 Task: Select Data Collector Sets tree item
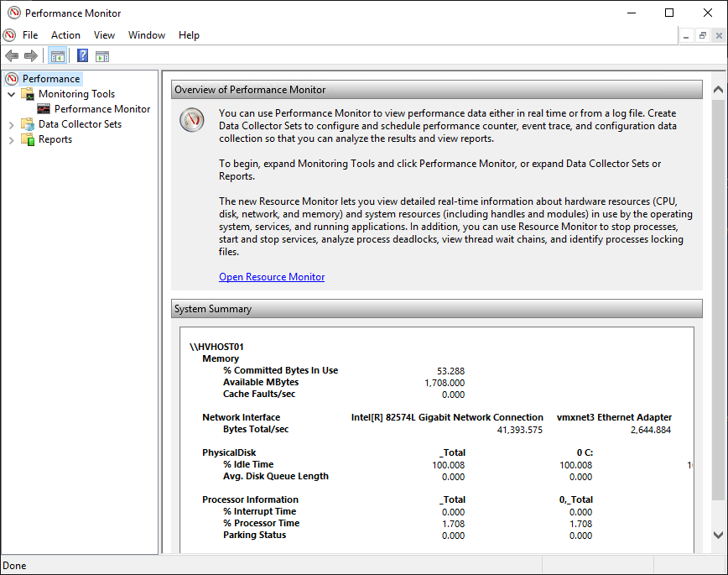(80, 124)
